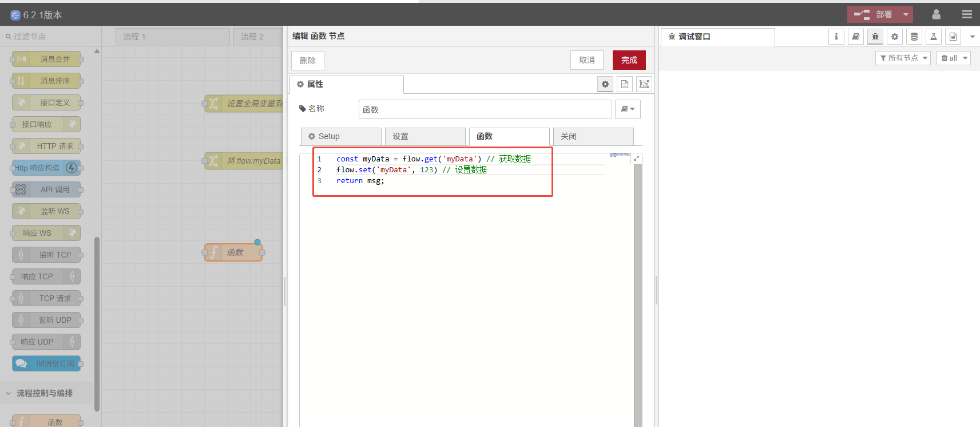Select the Http 响应构造 palette node
Image resolution: width=980 pixels, height=427 pixels.
pos(46,168)
